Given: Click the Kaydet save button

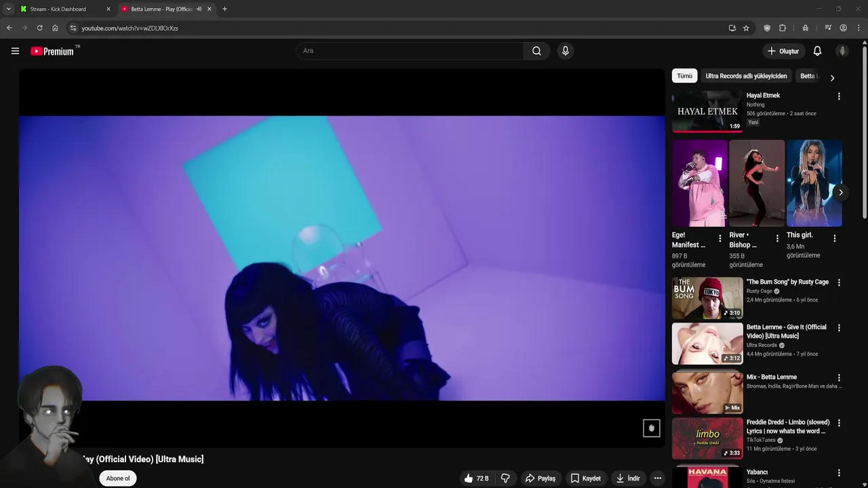Looking at the screenshot, I should [x=585, y=478].
